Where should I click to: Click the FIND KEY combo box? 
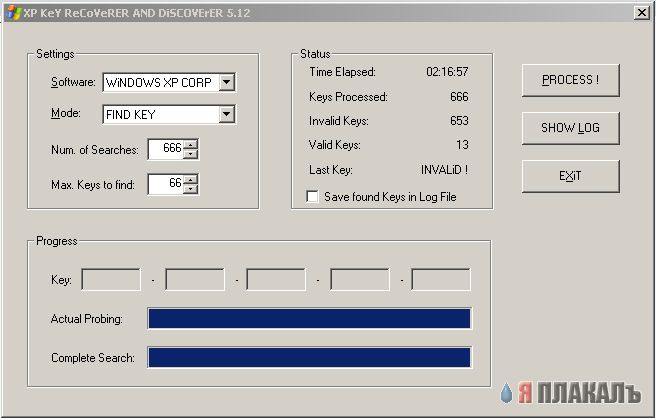tap(169, 114)
